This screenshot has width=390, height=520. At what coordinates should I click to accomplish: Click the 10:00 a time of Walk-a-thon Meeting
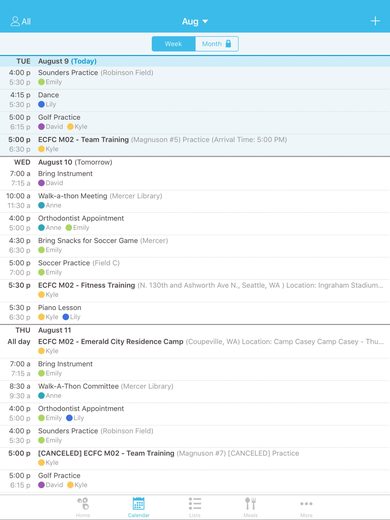[x=18, y=196]
